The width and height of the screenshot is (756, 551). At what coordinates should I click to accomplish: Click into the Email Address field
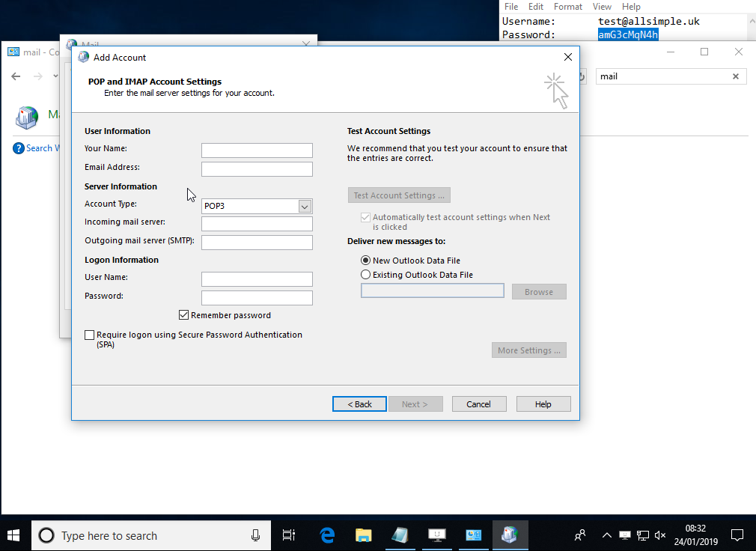click(257, 169)
